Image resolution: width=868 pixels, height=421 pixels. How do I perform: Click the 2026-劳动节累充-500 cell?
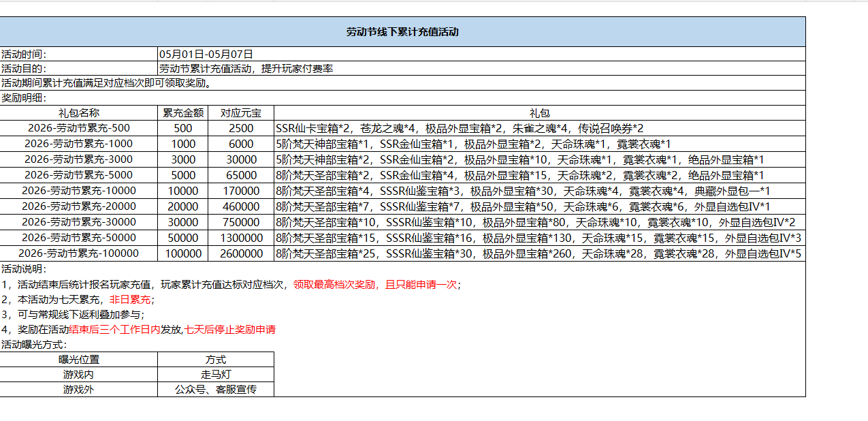pos(78,128)
